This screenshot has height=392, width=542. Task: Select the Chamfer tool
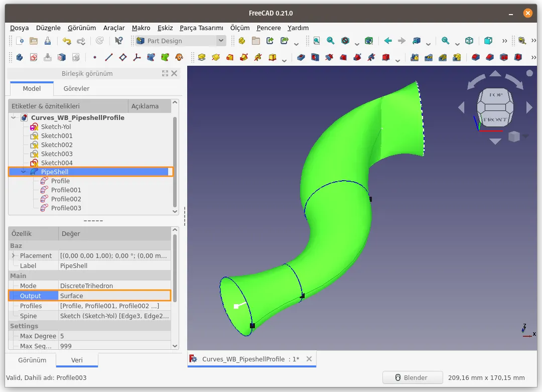point(490,57)
